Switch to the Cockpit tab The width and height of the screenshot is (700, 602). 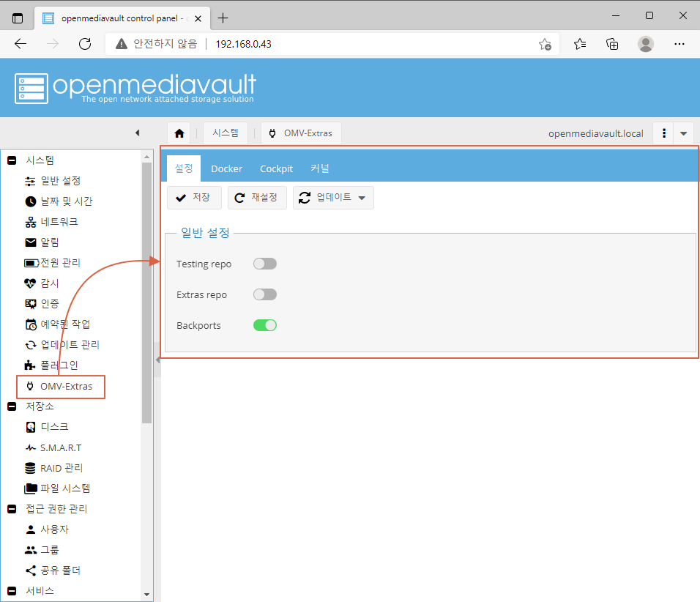coord(276,169)
